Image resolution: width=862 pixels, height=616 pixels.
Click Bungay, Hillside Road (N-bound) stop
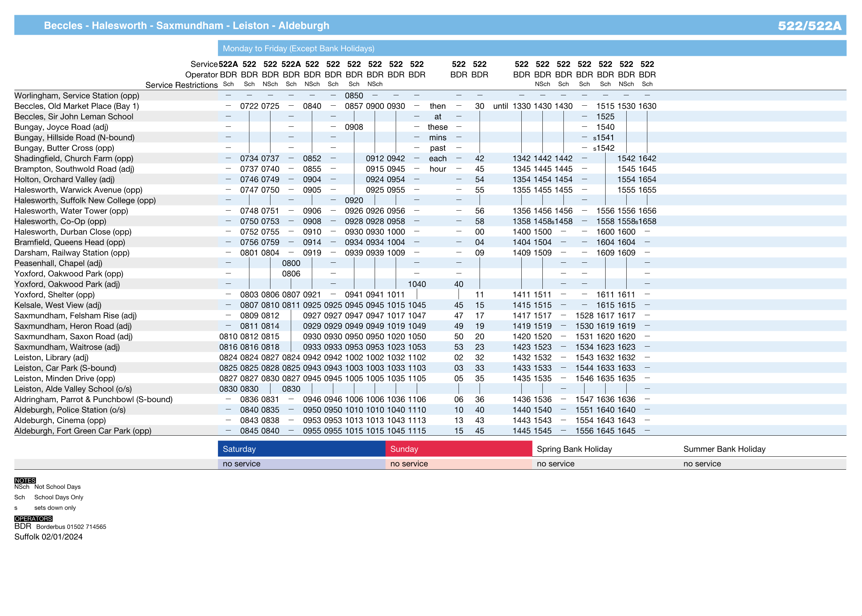coord(74,137)
